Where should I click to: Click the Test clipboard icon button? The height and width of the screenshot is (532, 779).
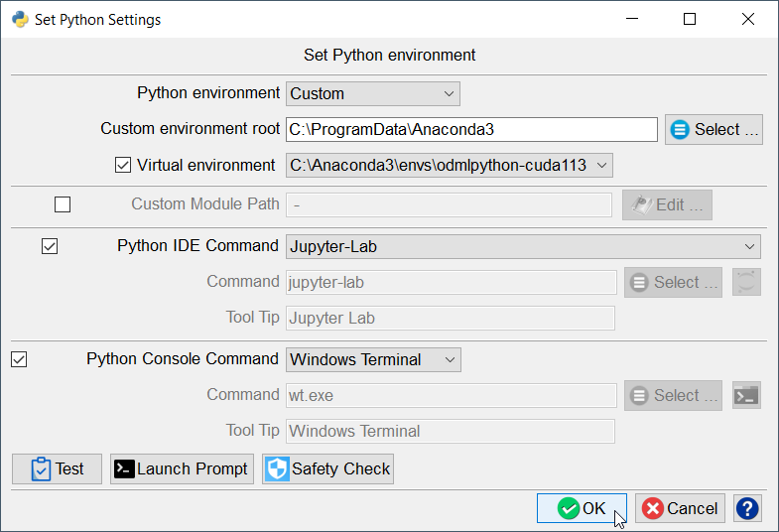[x=57, y=468]
